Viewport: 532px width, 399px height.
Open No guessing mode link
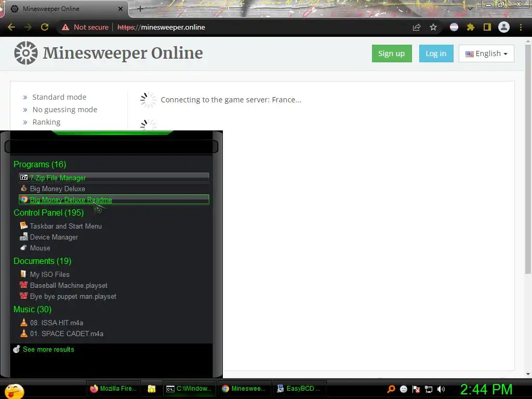(65, 110)
